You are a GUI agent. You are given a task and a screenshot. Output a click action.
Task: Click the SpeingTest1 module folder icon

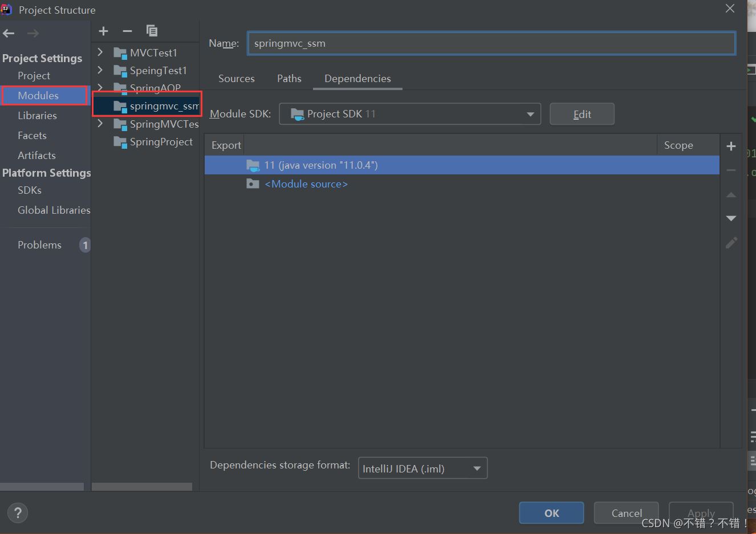pyautogui.click(x=120, y=71)
